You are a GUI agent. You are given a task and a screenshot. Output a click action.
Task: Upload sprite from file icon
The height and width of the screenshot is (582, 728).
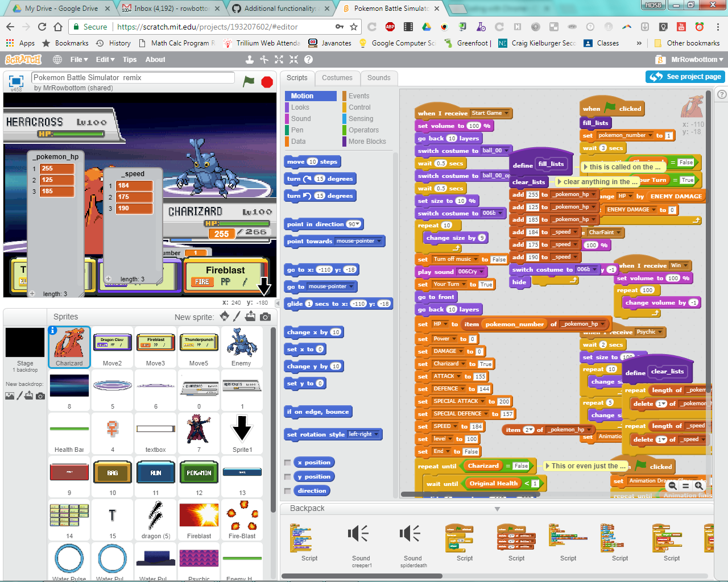pos(250,317)
